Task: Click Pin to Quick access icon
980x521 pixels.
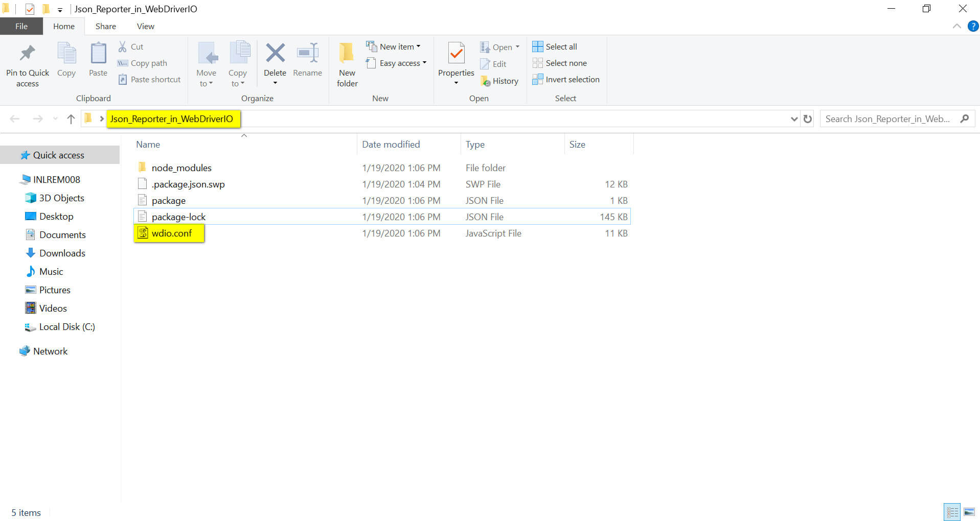Action: 28,54
